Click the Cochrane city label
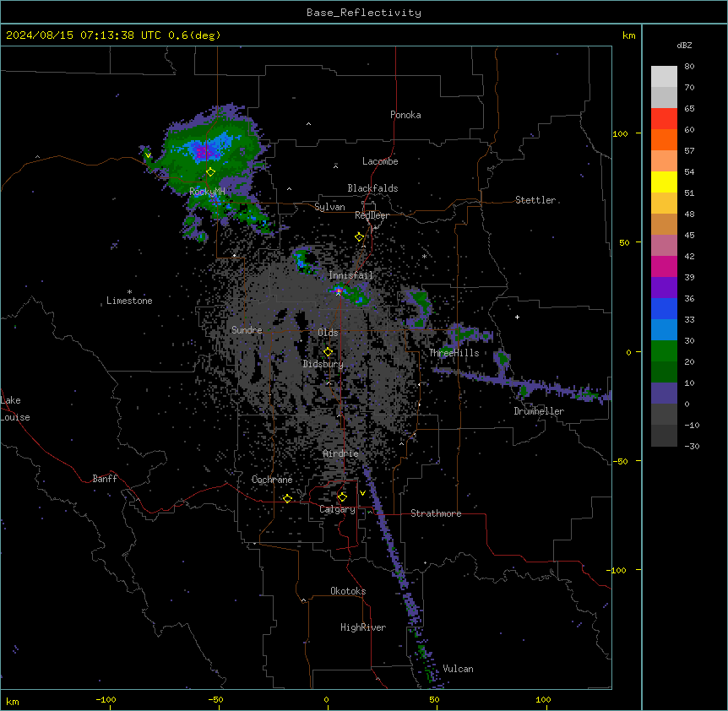Screen dimensions: 728x711 point(272,480)
